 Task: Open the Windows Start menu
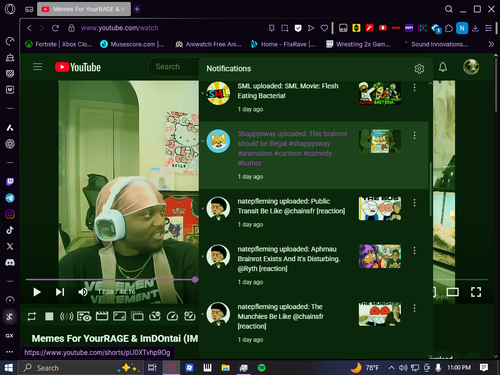coord(9,368)
